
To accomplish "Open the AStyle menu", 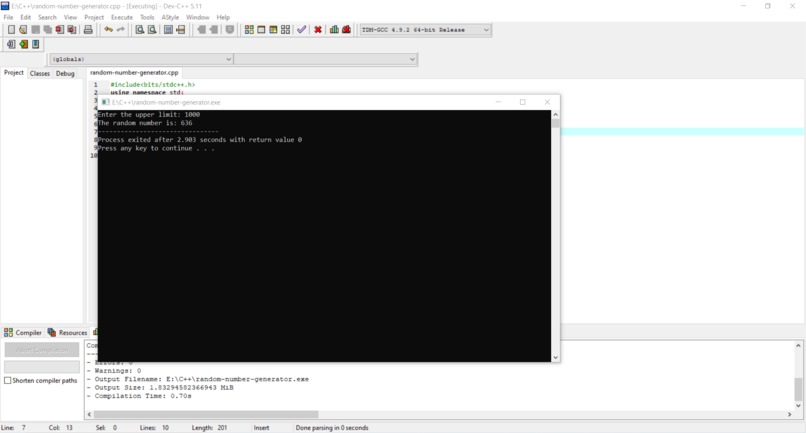I will [x=170, y=17].
